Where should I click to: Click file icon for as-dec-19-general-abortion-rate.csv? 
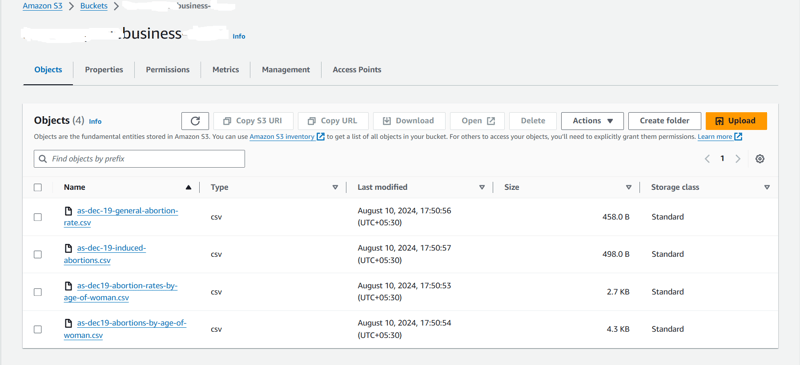pos(68,211)
